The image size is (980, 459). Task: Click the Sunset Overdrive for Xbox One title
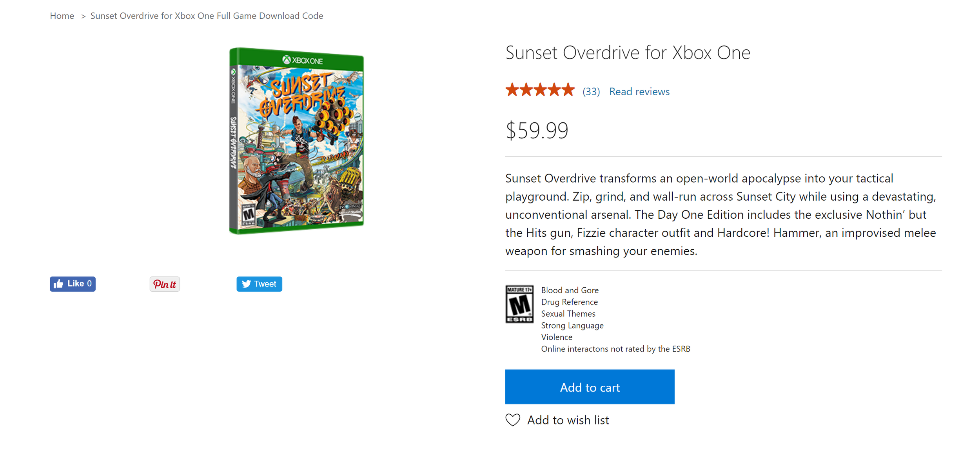coord(628,53)
